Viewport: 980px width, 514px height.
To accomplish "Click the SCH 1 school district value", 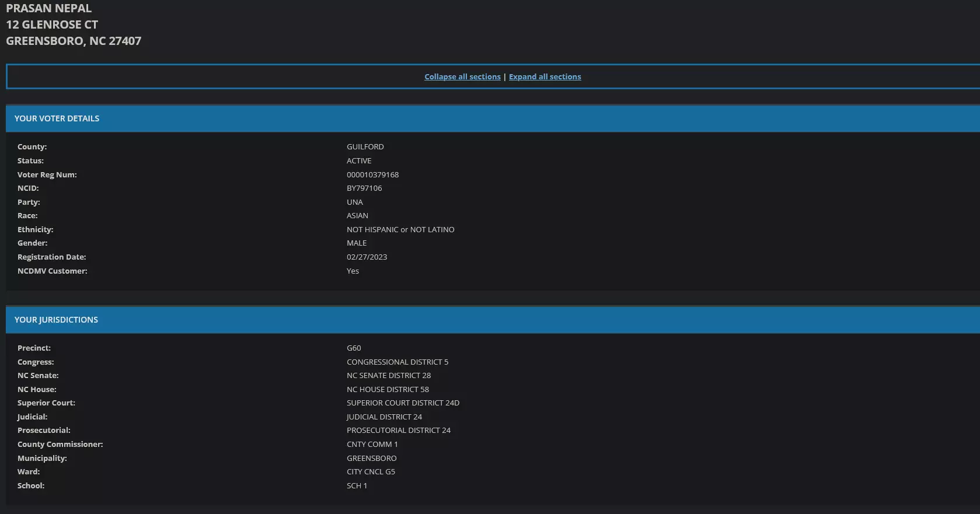I will (357, 485).
